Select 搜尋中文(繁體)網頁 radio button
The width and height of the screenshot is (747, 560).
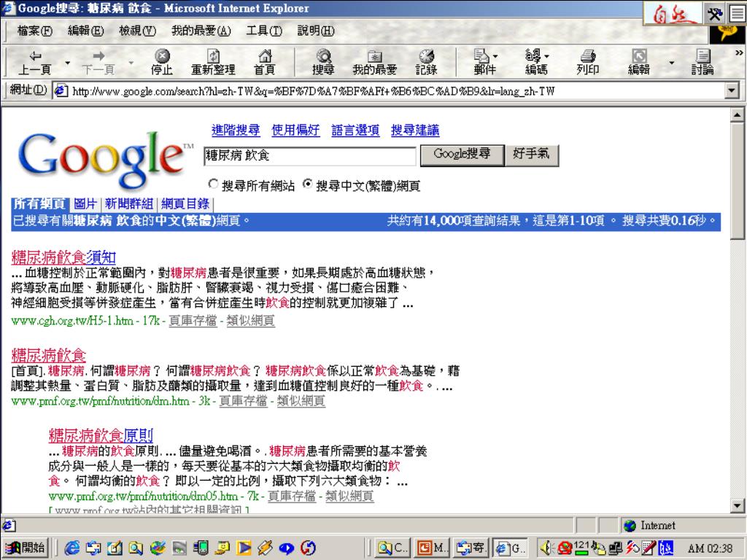[308, 184]
